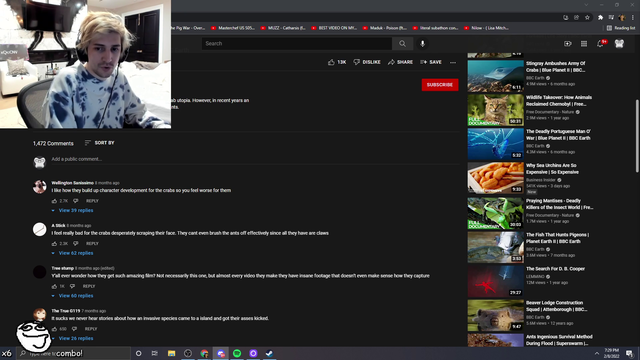Focus the YouTube Search box

[x=297, y=44]
